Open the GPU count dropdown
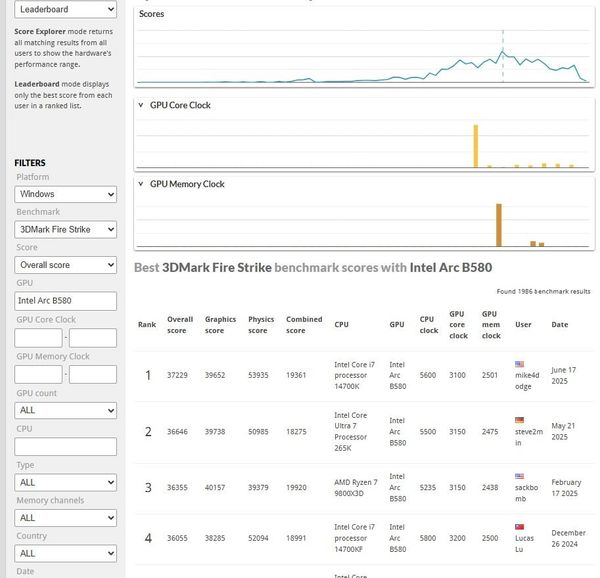600x578 pixels. (x=65, y=410)
